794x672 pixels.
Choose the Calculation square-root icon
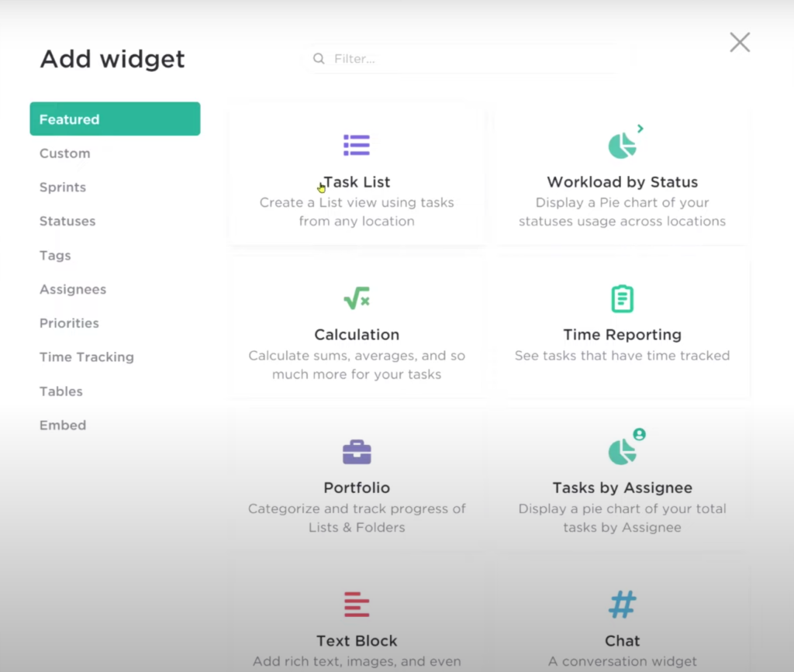pos(357,298)
